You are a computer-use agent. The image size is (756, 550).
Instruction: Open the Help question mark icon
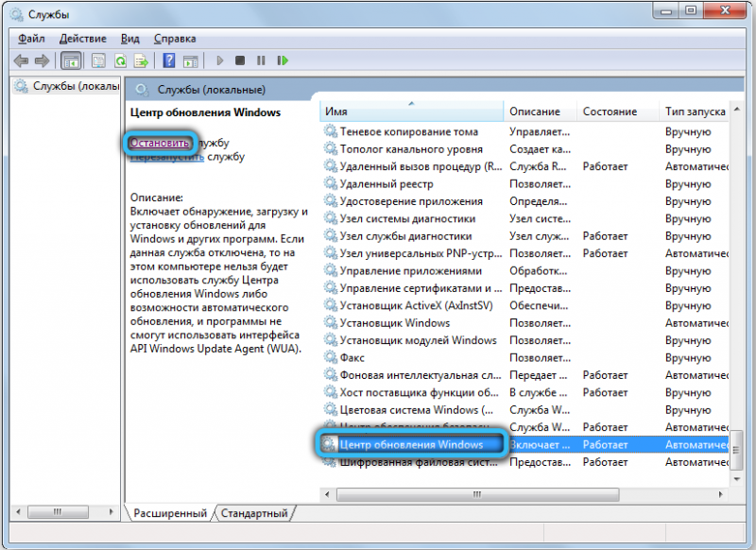pyautogui.click(x=169, y=60)
